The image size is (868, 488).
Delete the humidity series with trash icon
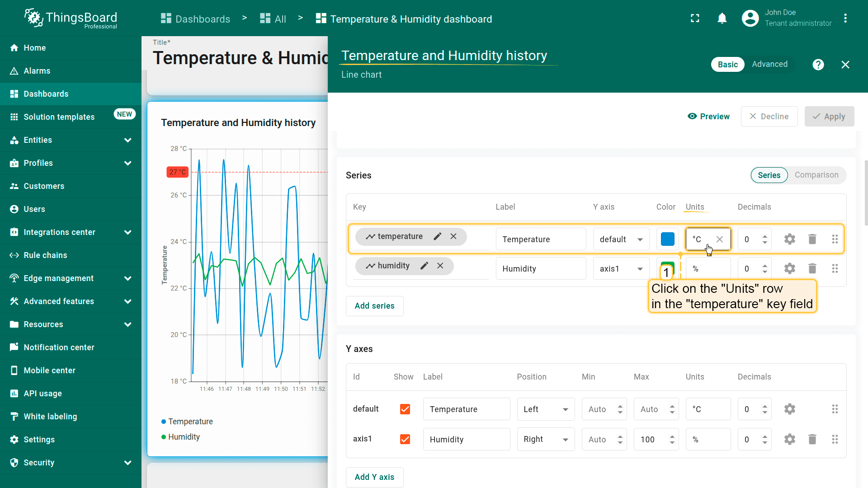point(812,268)
